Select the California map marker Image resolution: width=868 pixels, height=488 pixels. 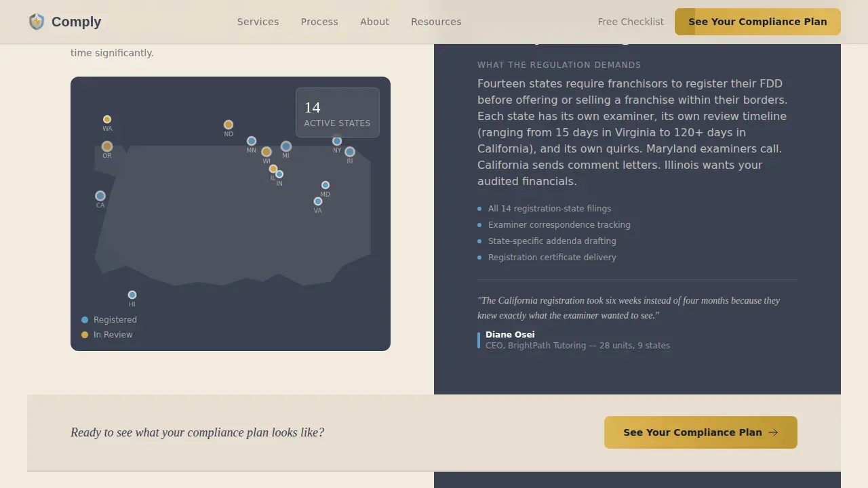click(100, 196)
